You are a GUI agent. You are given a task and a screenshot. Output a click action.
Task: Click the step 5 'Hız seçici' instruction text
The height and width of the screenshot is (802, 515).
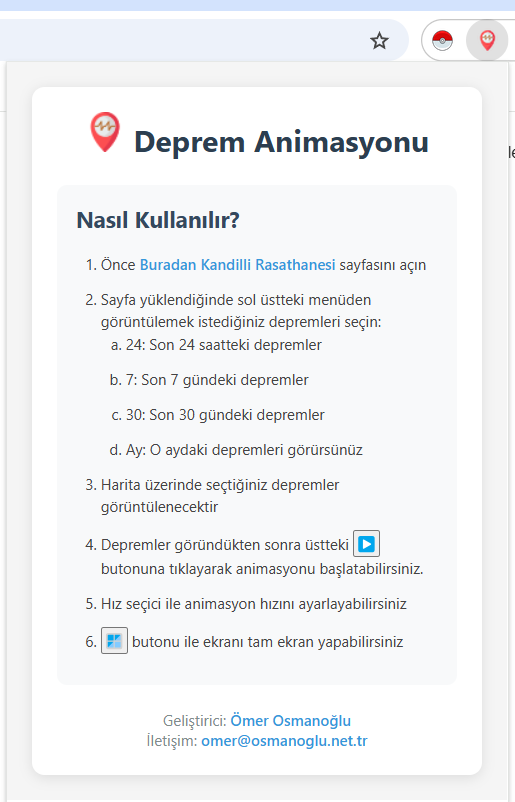[254, 604]
